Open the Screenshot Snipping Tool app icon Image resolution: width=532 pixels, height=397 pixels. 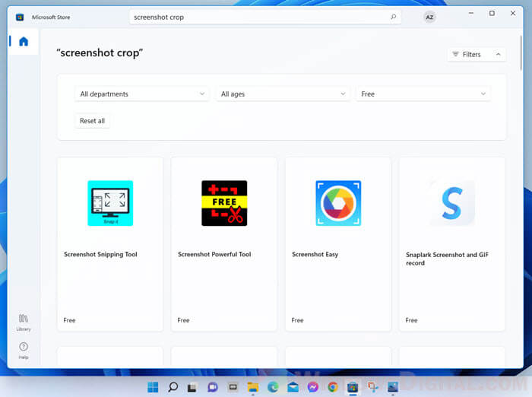pos(110,203)
